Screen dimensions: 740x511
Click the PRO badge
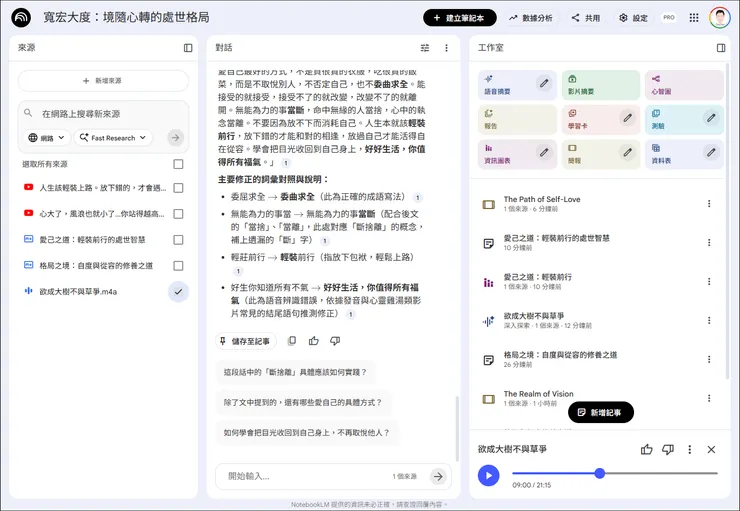(669, 17)
